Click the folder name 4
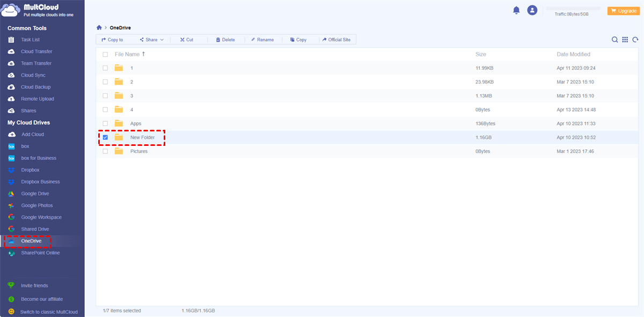The image size is (644, 317). 132,109
